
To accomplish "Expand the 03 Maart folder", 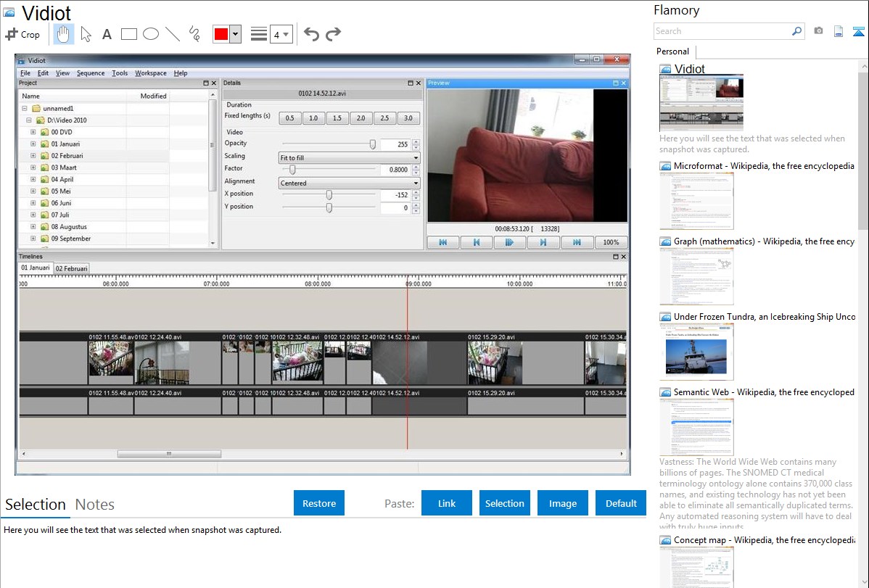I will [x=33, y=167].
